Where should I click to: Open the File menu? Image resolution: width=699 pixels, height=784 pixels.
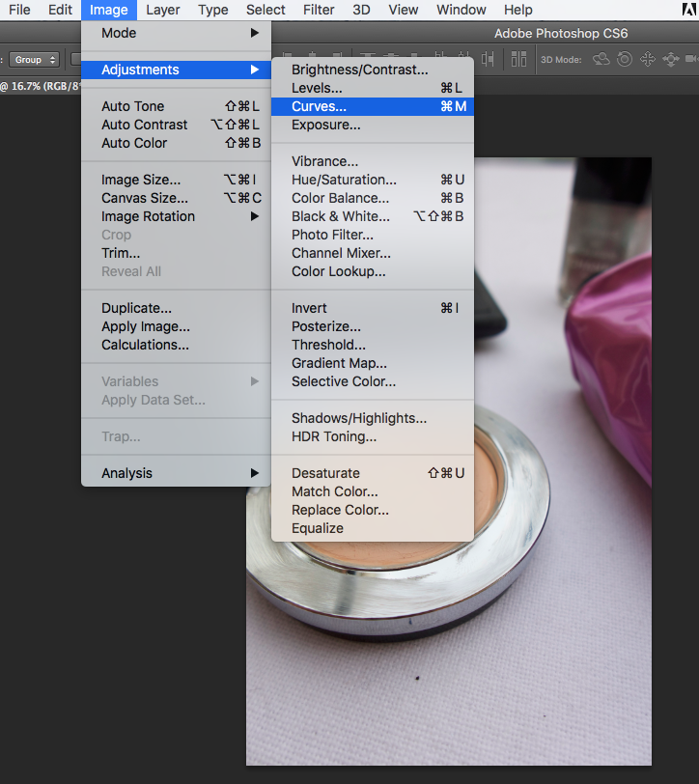pos(19,10)
